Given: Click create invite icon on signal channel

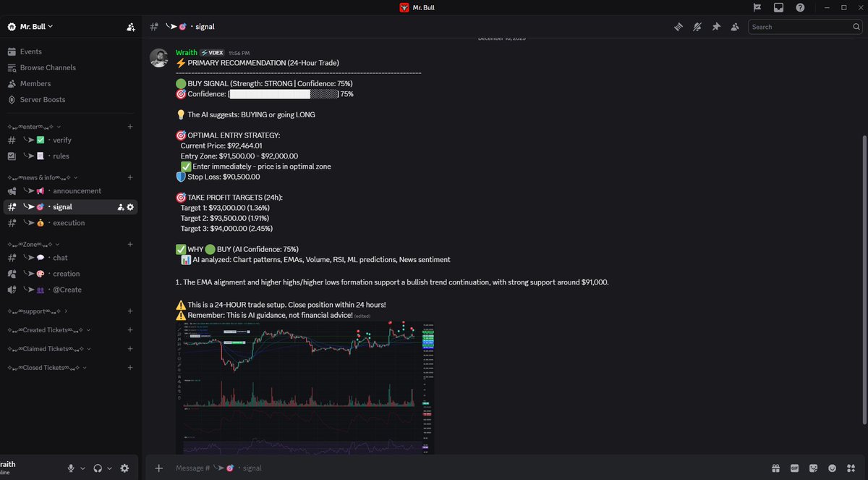Looking at the screenshot, I should 120,207.
